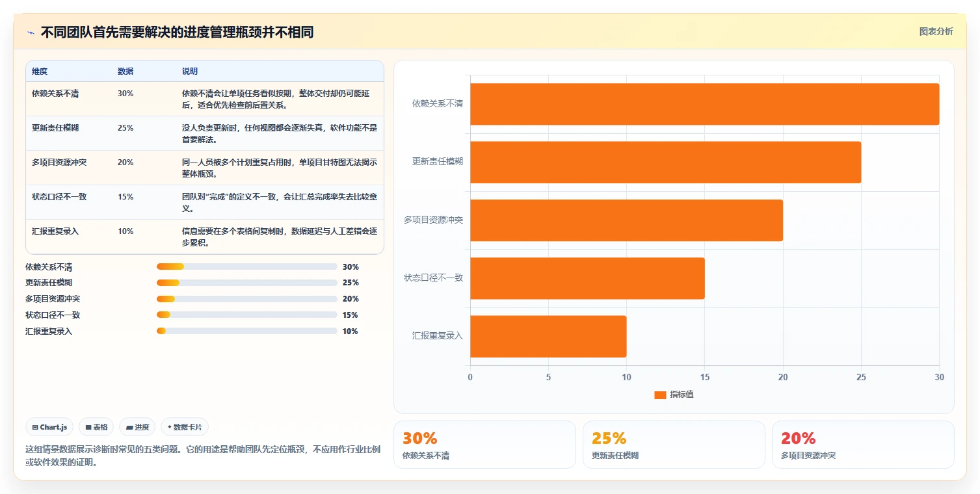
Task: Click the footnote starting 这组情景数据展示诊断
Action: click(203, 456)
